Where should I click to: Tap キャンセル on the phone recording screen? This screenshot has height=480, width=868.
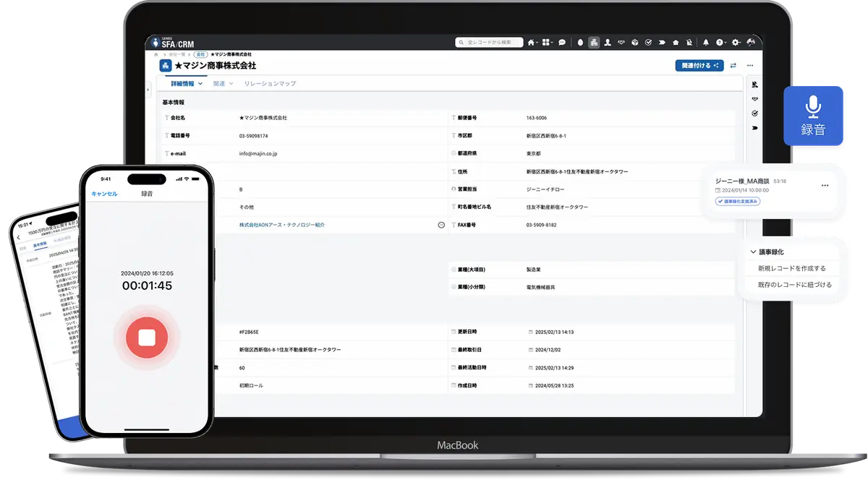[x=104, y=194]
